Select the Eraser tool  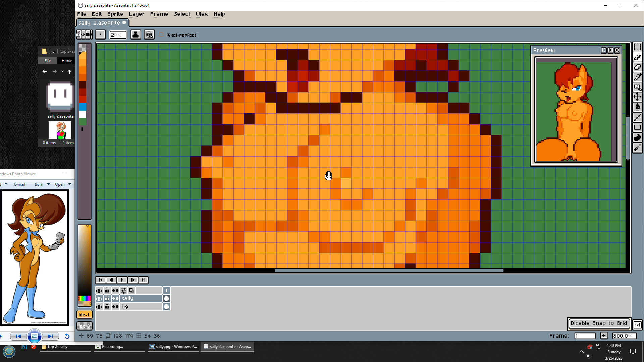click(x=637, y=67)
